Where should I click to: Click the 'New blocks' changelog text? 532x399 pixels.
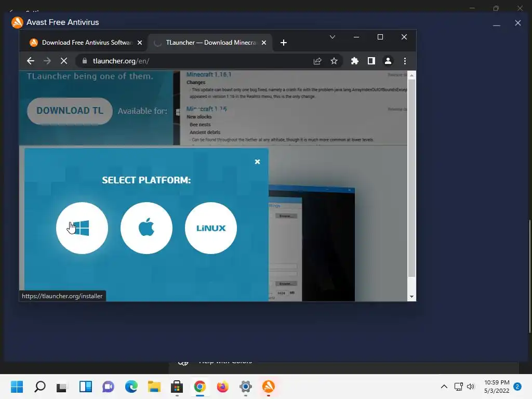click(199, 117)
